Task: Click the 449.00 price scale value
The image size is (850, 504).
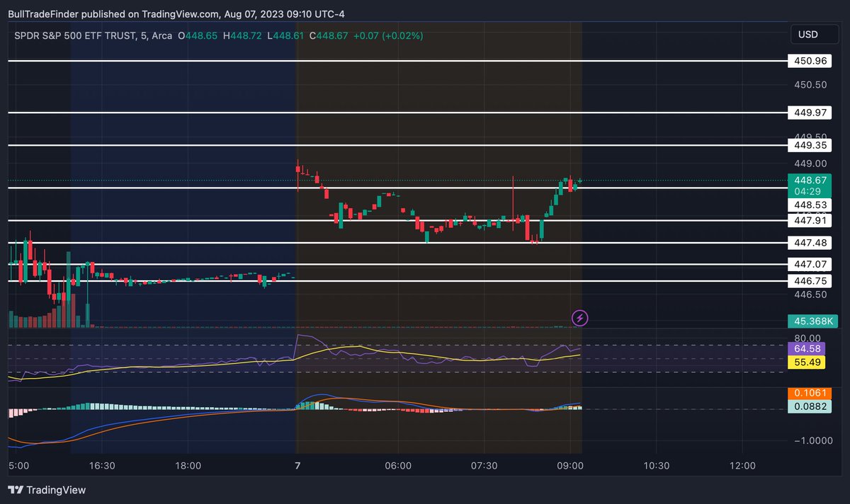Action: click(x=811, y=163)
